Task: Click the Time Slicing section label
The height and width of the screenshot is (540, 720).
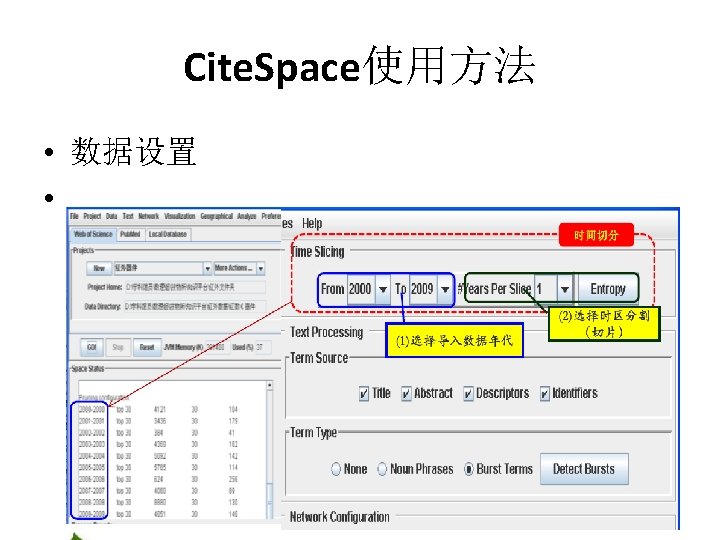Action: [x=318, y=252]
